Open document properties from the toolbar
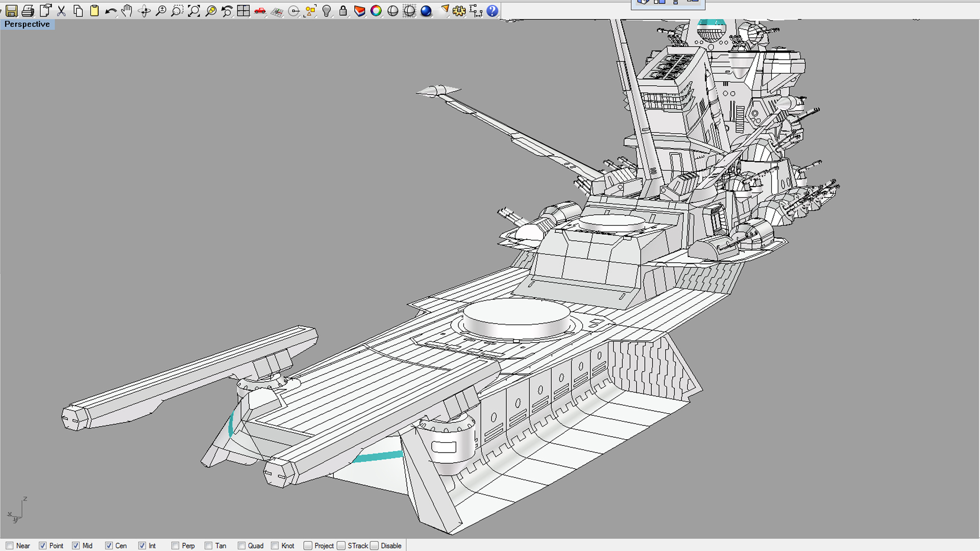Image resolution: width=980 pixels, height=551 pixels. point(45,11)
